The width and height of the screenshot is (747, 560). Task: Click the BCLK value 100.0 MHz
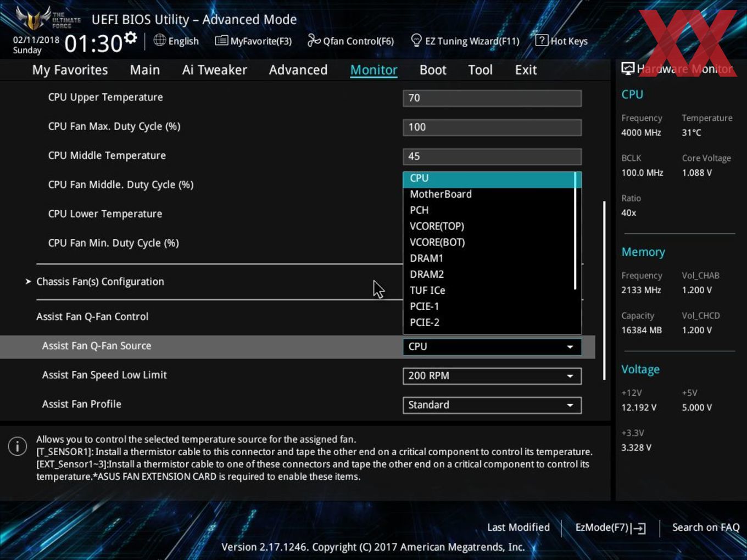click(x=642, y=172)
